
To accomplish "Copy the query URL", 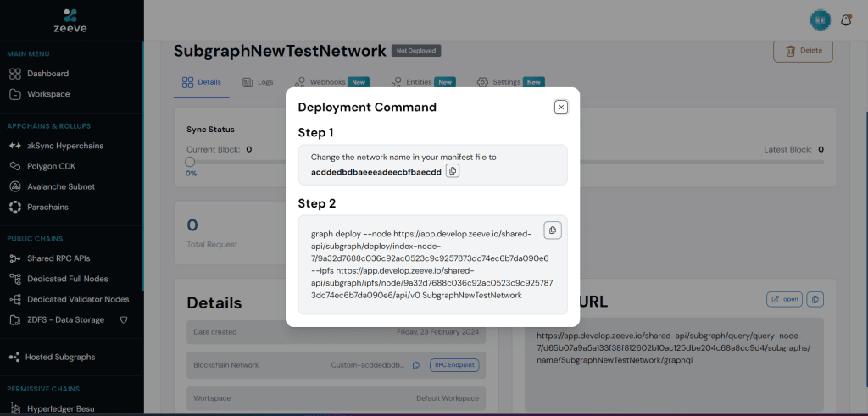I will point(815,299).
